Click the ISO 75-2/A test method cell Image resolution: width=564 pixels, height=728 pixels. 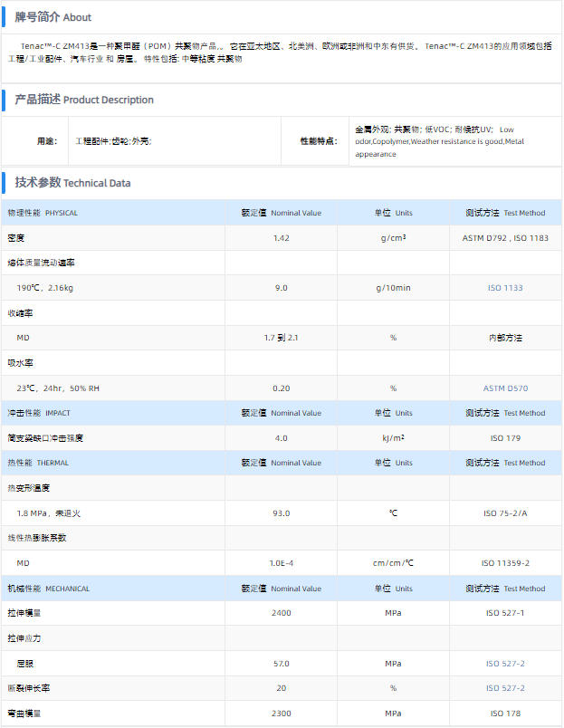pyautogui.click(x=505, y=513)
